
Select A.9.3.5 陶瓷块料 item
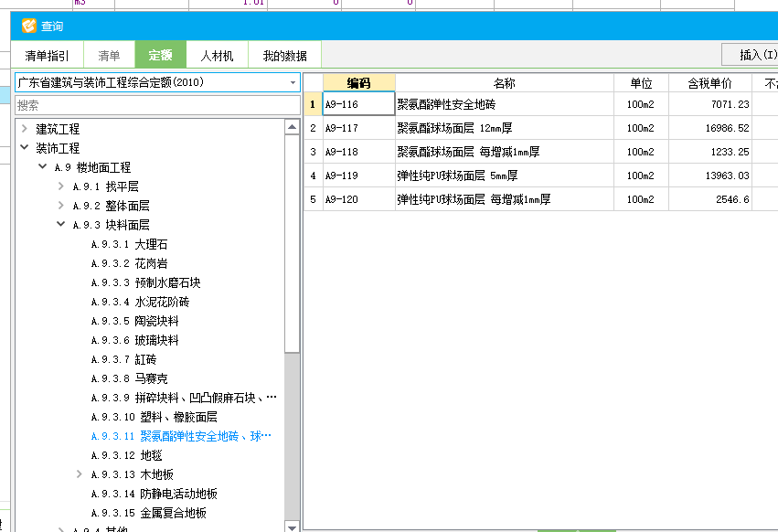[135, 321]
